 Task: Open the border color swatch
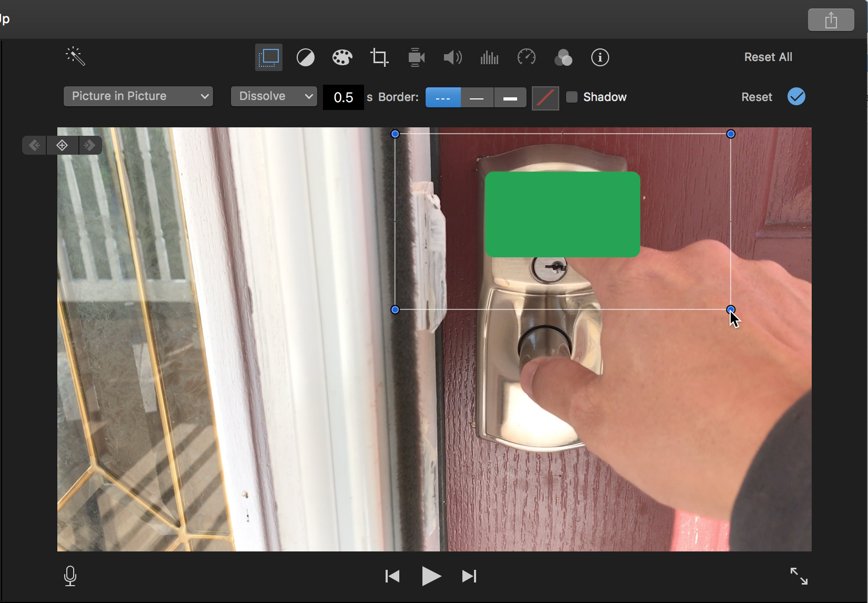pos(545,98)
